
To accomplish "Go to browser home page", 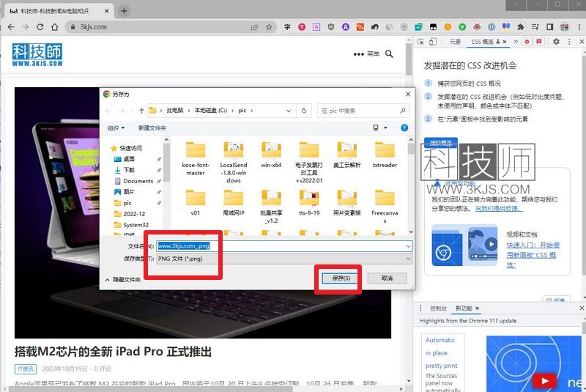I will tap(54, 27).
